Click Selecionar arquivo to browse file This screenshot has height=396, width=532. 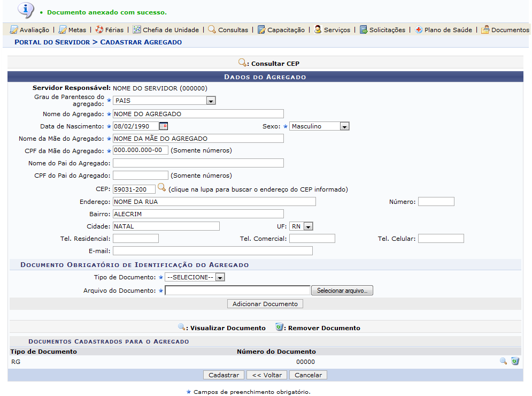coord(342,291)
